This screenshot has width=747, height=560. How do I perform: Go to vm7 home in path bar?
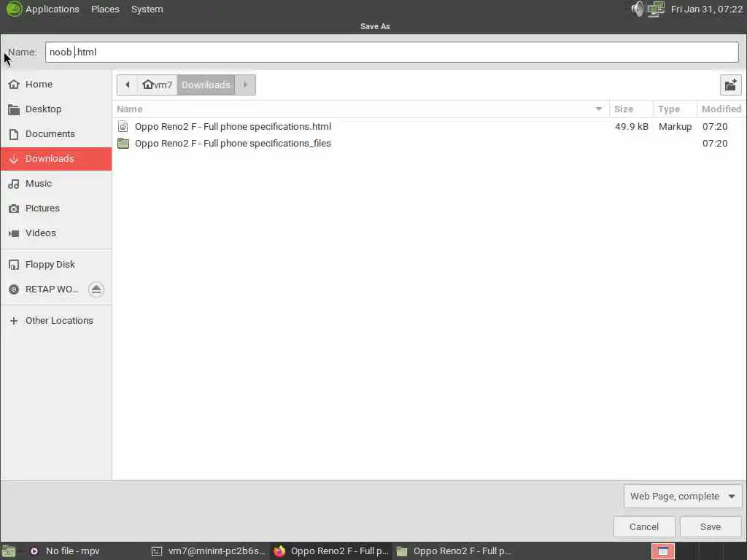[x=158, y=85]
